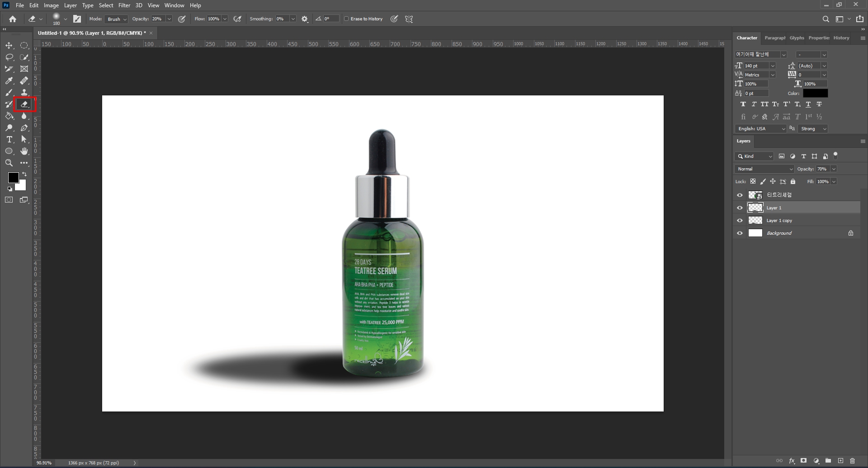
Task: Create a new layer group
Action: (x=828, y=461)
